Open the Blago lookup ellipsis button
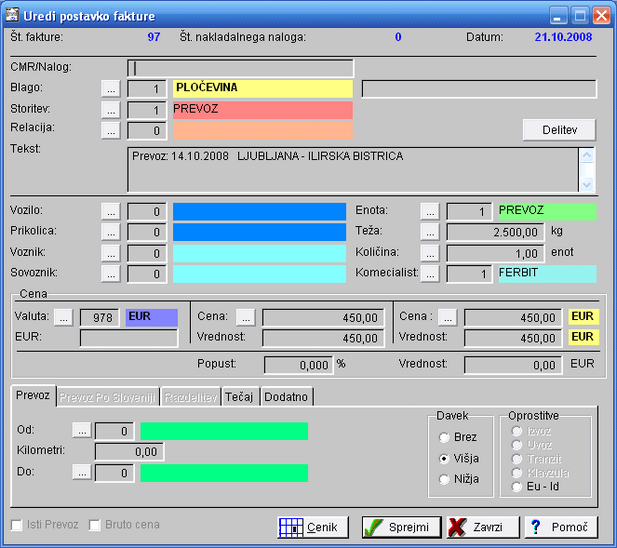617x548 pixels. [111, 89]
